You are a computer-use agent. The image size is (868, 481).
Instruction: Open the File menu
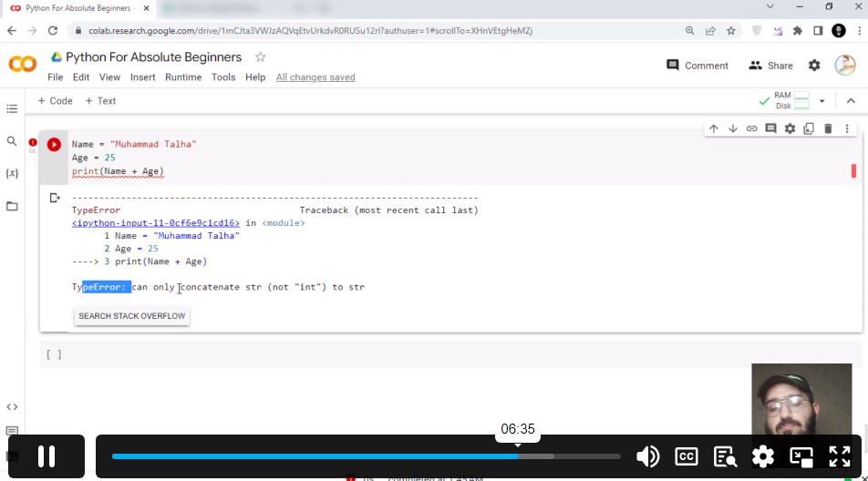tap(56, 77)
